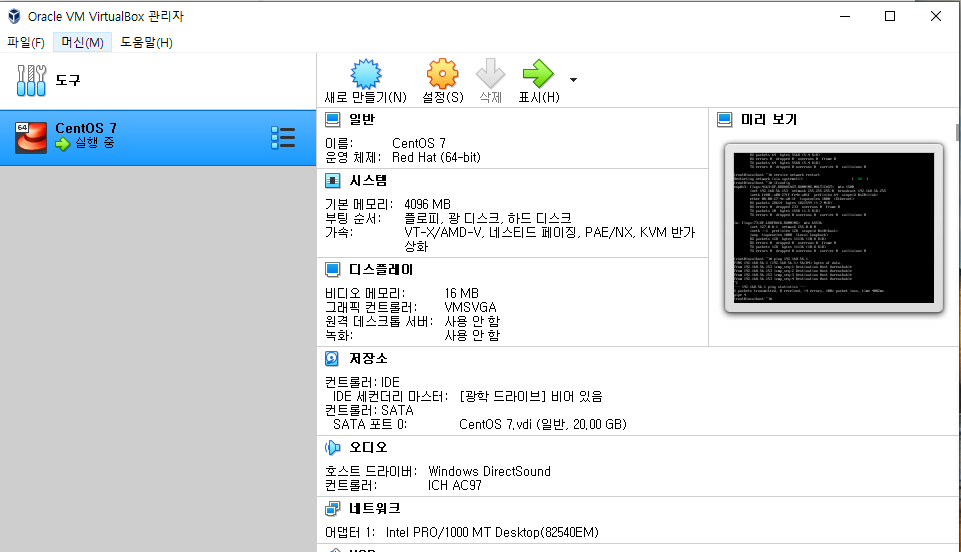961x552 pixels.
Task: Click 'CentOS 7.vdi (일반, 20.00 GB)' entry
Action: point(542,424)
